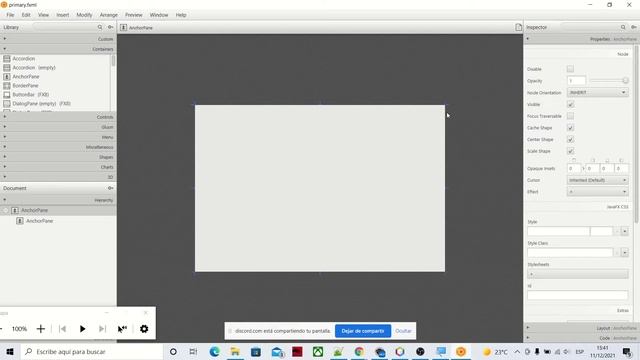Image resolution: width=640 pixels, height=360 pixels.
Task: Click the Dejar de compartir button
Action: [x=363, y=331]
